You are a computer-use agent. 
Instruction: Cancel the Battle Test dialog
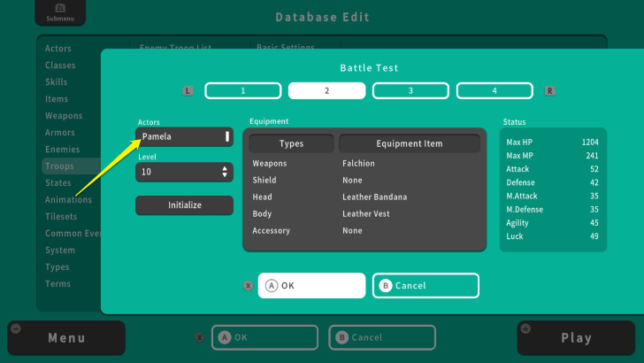tap(425, 285)
